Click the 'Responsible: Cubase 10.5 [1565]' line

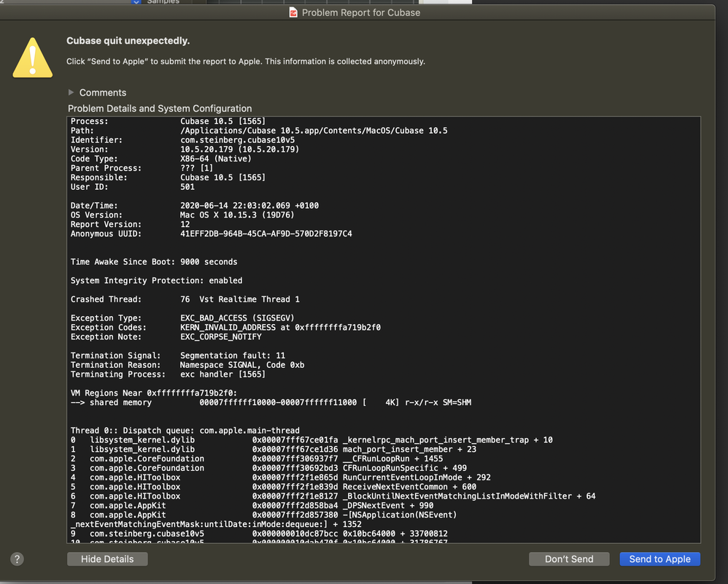[168, 177]
